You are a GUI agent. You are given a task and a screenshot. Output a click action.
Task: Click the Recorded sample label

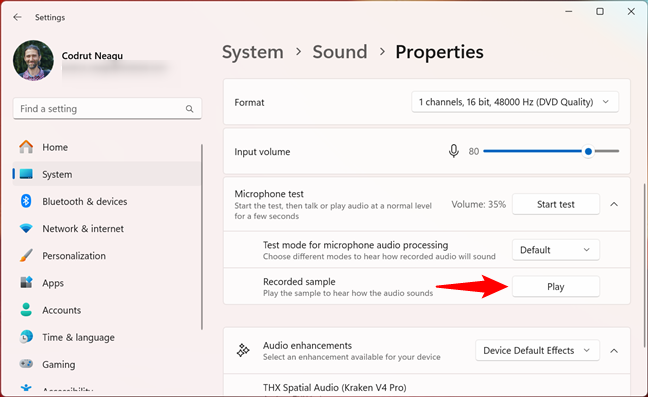pyautogui.click(x=299, y=281)
